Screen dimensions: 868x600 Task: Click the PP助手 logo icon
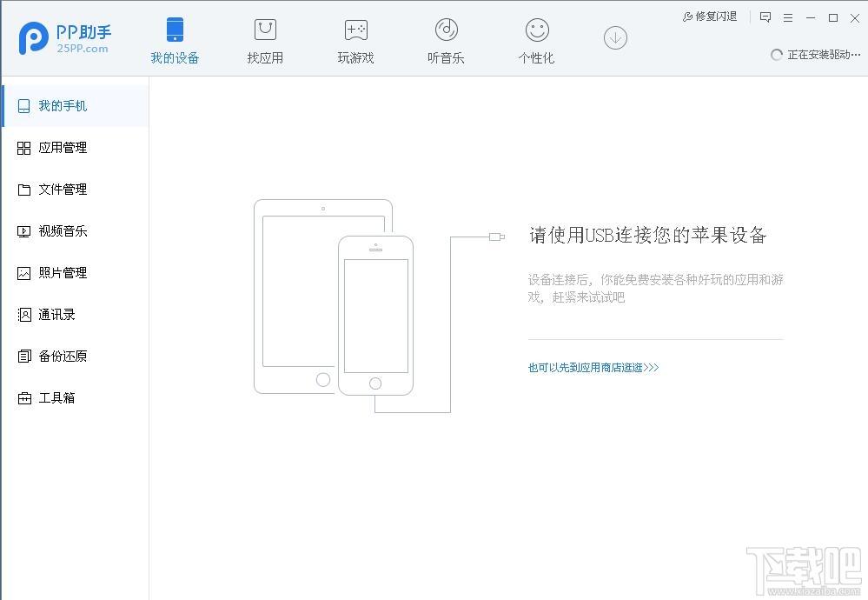tap(33, 37)
